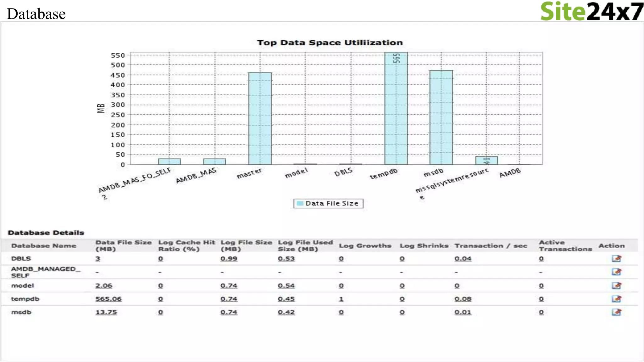The image size is (644, 362).
Task: Click the edit action icon for tempdb
Action: pyautogui.click(x=616, y=299)
